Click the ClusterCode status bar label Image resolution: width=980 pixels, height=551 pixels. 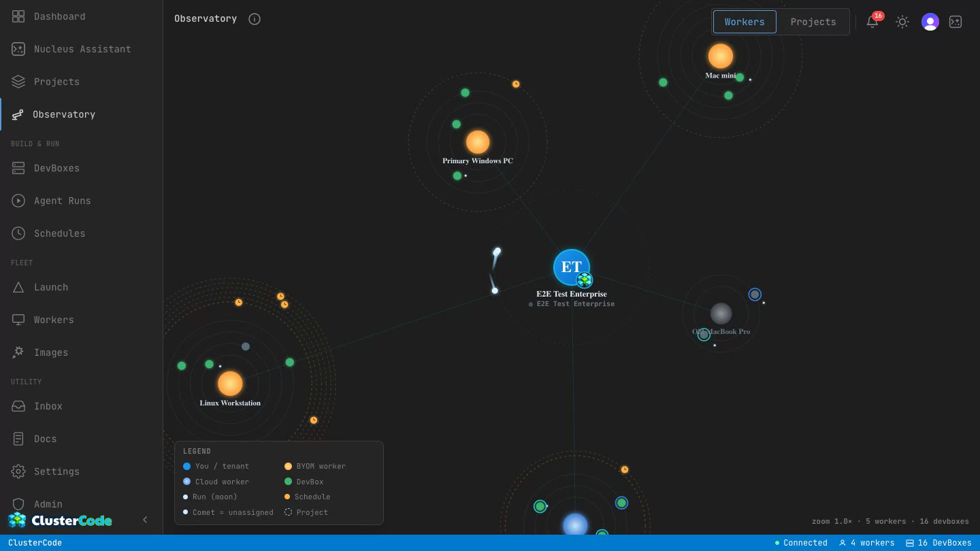click(x=35, y=543)
